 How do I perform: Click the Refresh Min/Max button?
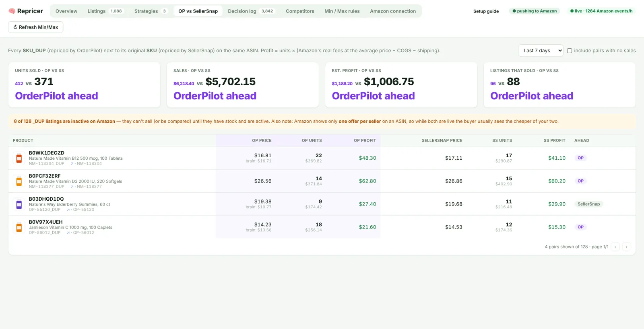tap(36, 27)
